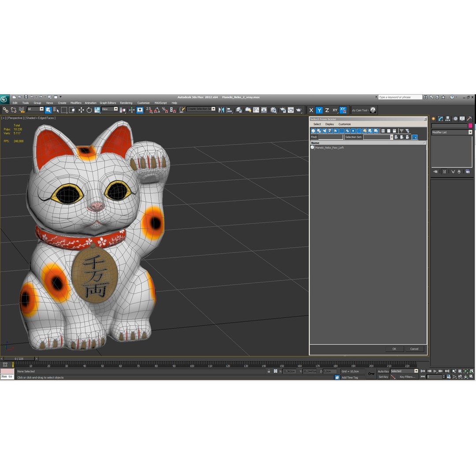Click the Set Key button
Image resolution: width=476 pixels, height=476 pixels.
pyautogui.click(x=383, y=377)
